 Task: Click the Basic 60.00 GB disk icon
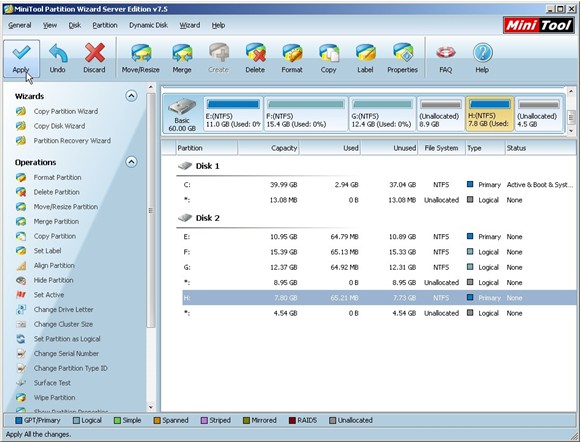[182, 114]
